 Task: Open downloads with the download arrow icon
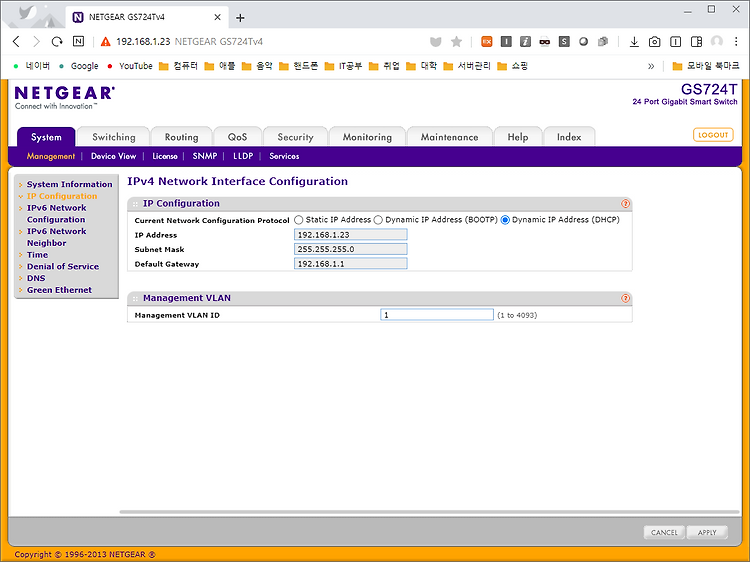[x=634, y=42]
